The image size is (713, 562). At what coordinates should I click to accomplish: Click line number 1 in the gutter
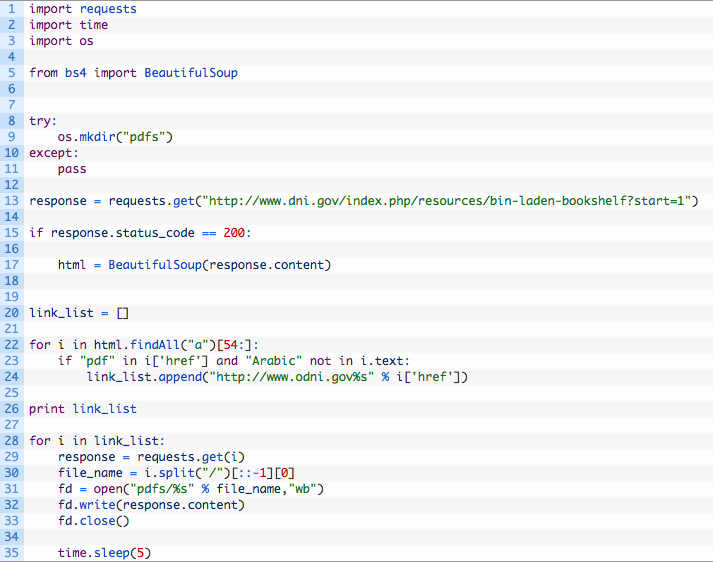(12, 9)
